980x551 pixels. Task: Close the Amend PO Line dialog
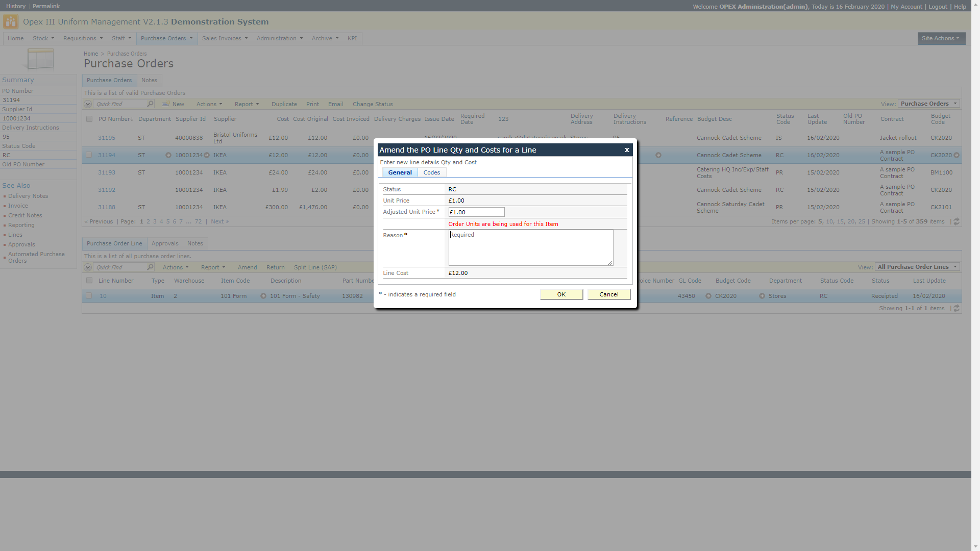(627, 150)
